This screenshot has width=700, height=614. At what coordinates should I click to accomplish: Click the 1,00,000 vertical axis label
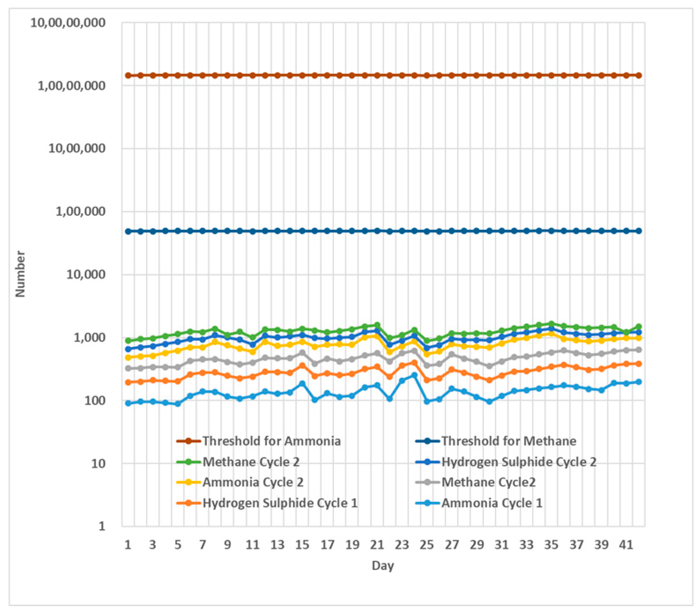click(x=81, y=211)
